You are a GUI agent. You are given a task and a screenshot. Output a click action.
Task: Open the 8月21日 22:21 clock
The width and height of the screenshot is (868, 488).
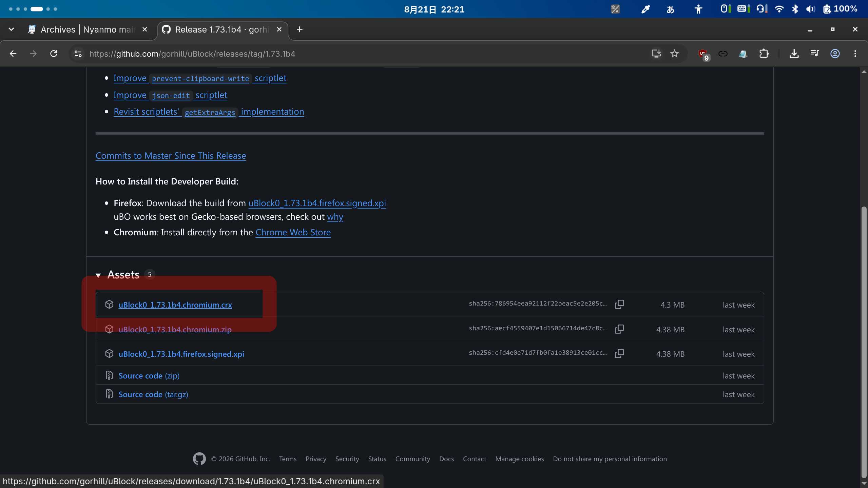coord(434,9)
